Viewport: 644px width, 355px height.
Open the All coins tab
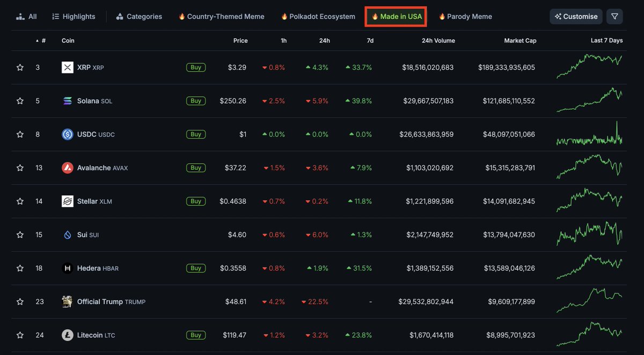(26, 17)
